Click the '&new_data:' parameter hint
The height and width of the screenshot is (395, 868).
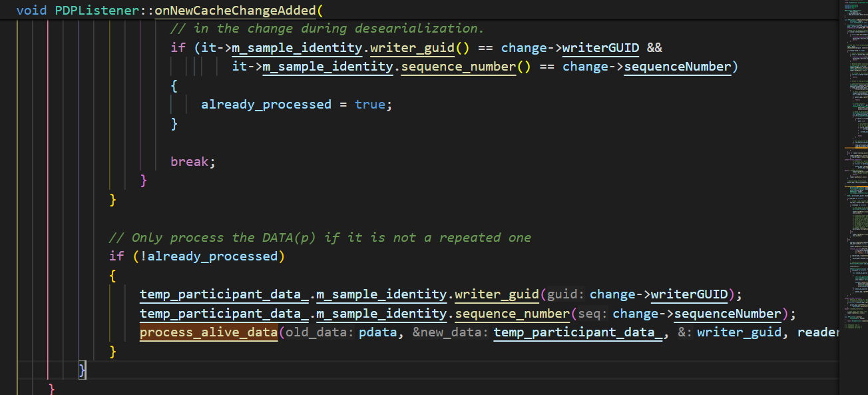click(450, 332)
